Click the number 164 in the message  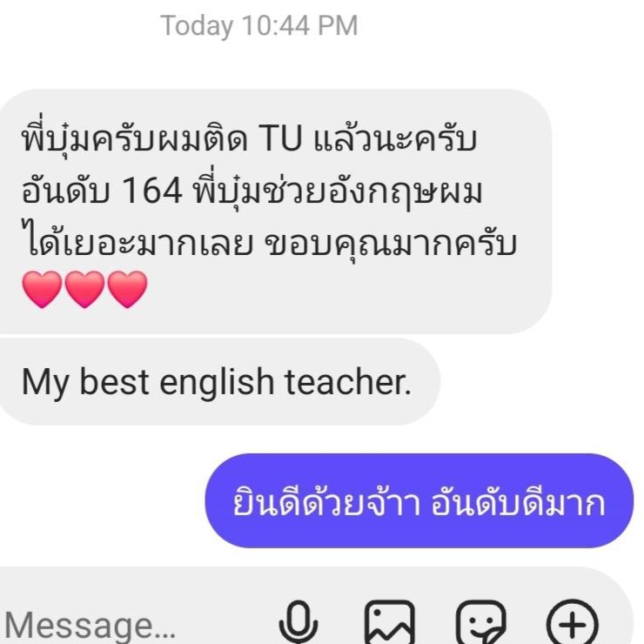tap(152, 191)
